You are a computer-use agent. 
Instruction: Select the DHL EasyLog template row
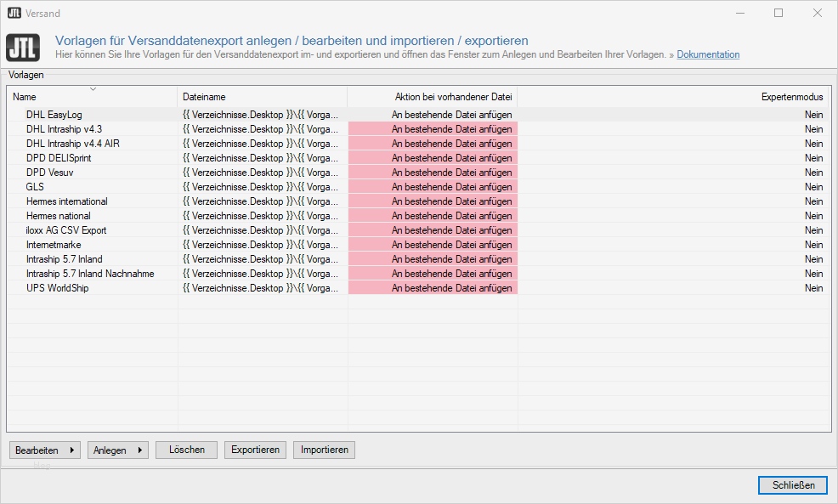click(x=418, y=115)
